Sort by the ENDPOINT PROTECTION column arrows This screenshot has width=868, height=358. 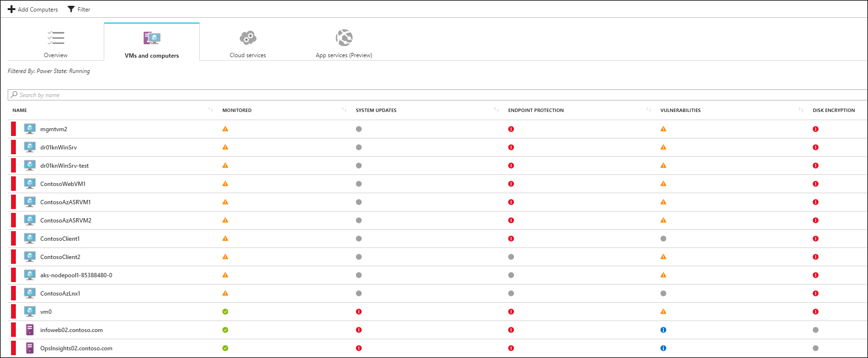[x=648, y=110]
